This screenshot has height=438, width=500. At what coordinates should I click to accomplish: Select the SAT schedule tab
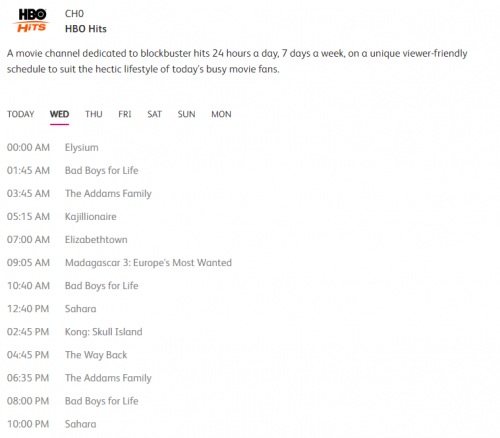pyautogui.click(x=154, y=114)
